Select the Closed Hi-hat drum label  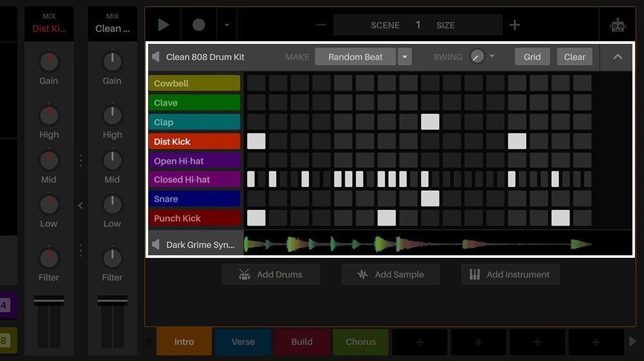point(194,179)
